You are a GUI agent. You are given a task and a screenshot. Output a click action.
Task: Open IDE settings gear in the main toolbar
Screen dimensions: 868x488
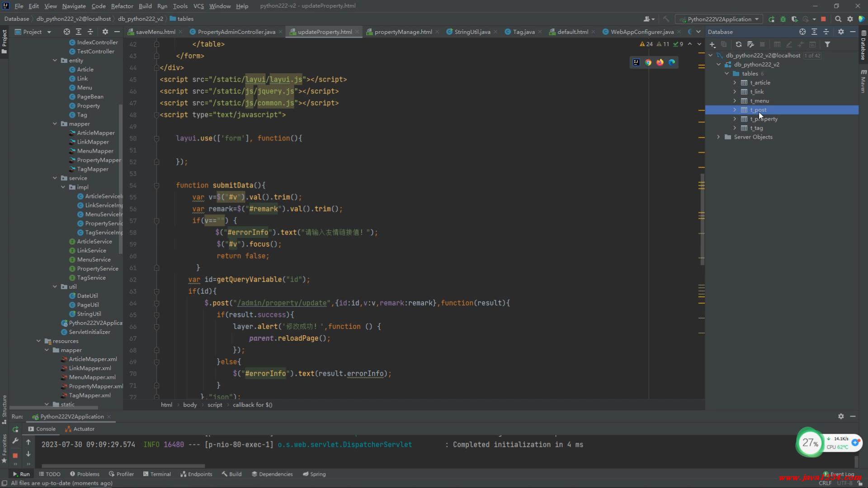pos(850,19)
